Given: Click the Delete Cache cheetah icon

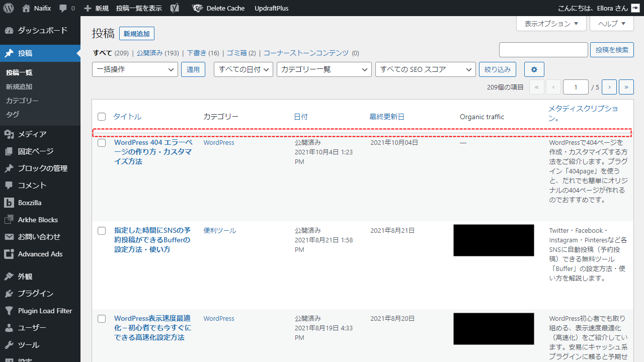Looking at the screenshot, I should pyautogui.click(x=198, y=8).
